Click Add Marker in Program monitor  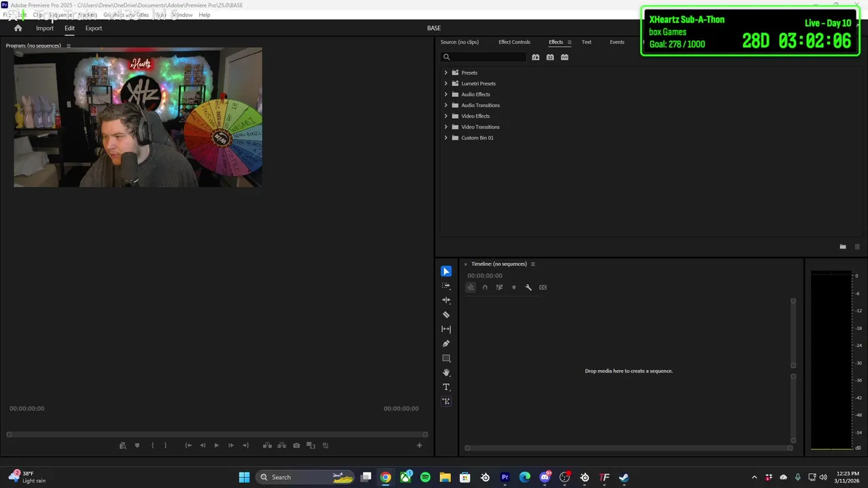137,445
